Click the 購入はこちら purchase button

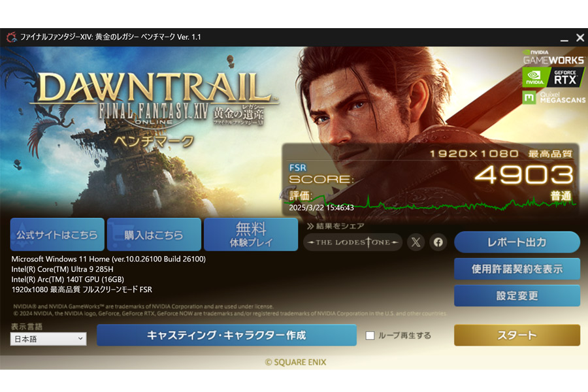click(154, 235)
